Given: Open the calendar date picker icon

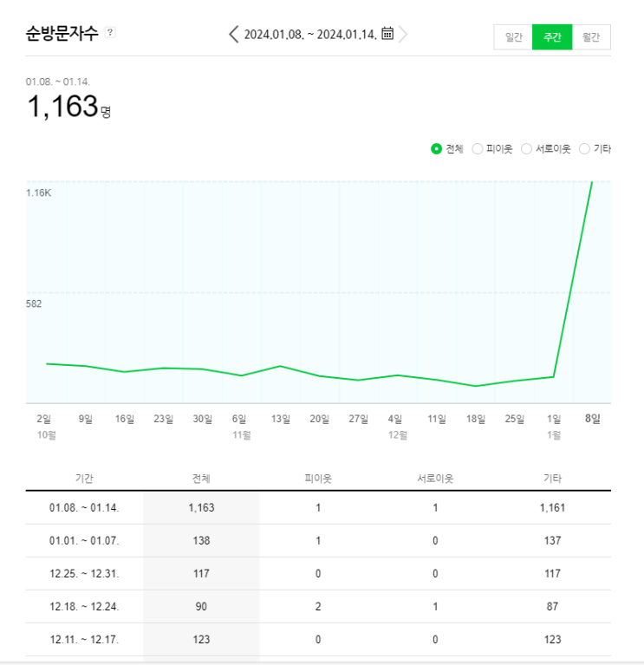Looking at the screenshot, I should point(387,34).
